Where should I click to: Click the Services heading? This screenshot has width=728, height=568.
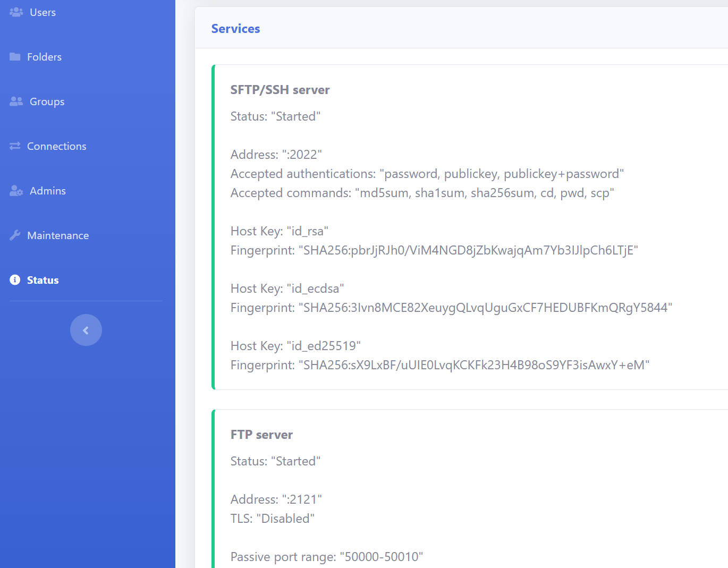tap(235, 28)
